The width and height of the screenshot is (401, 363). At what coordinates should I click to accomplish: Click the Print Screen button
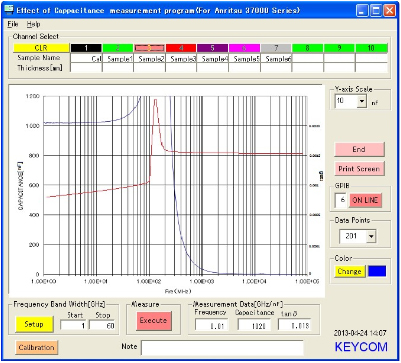pyautogui.click(x=359, y=169)
